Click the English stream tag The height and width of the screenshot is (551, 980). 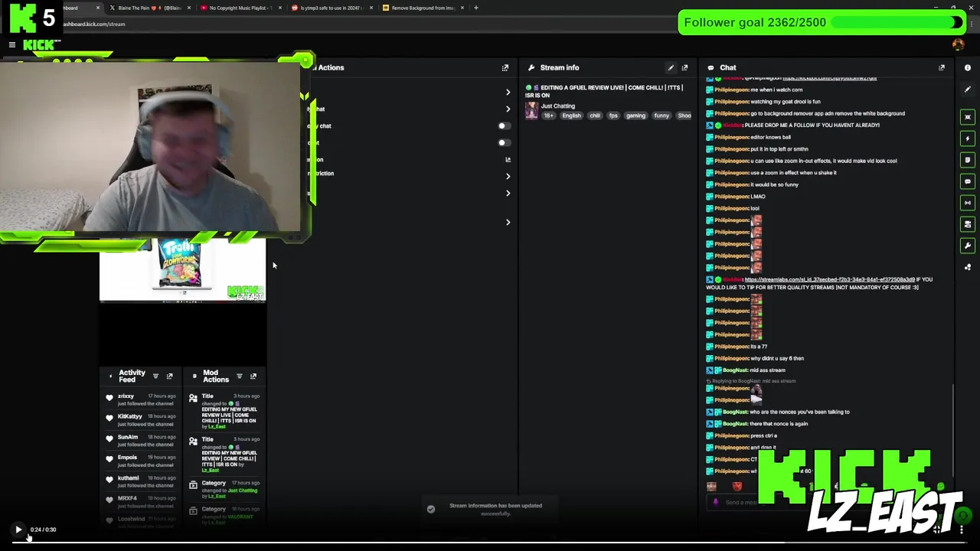[x=571, y=116]
